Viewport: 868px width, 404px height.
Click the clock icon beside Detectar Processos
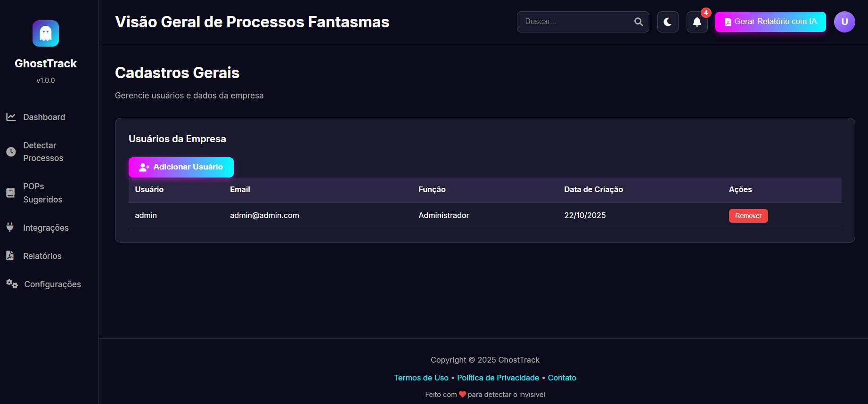(11, 152)
